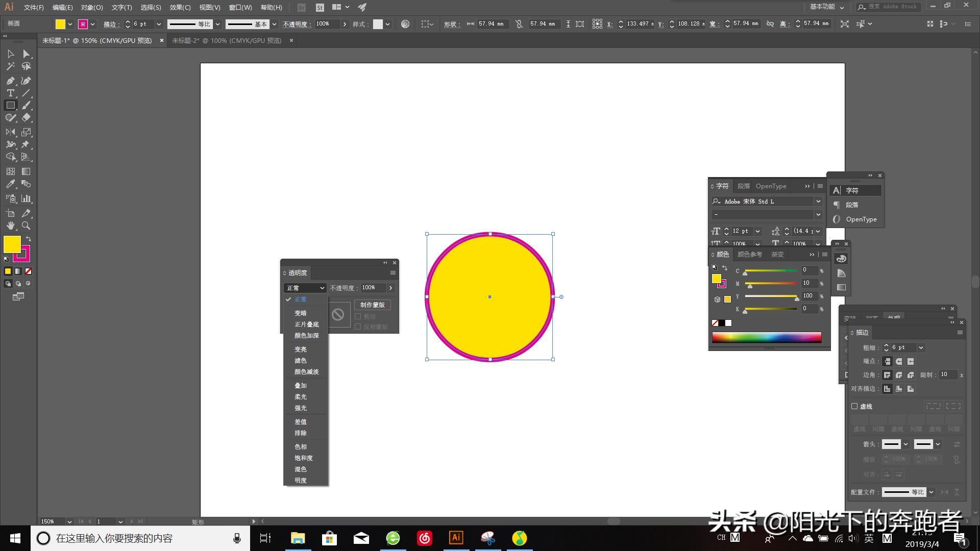Open Illustrator from the Windows taskbar

tap(456, 538)
